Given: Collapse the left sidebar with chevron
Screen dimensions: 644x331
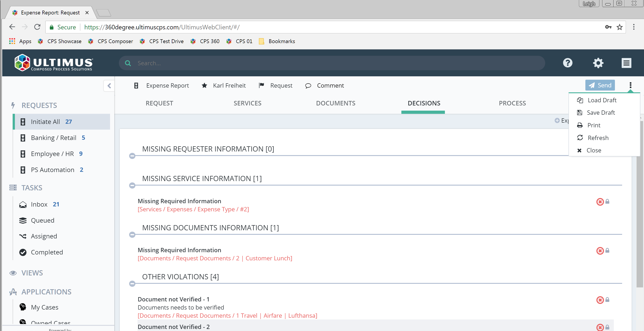Looking at the screenshot, I should pyautogui.click(x=109, y=86).
